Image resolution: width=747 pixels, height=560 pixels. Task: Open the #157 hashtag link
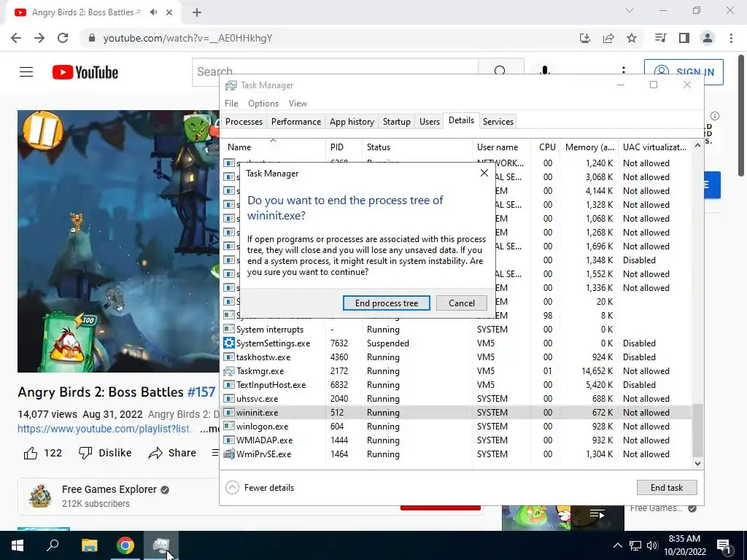(201, 392)
